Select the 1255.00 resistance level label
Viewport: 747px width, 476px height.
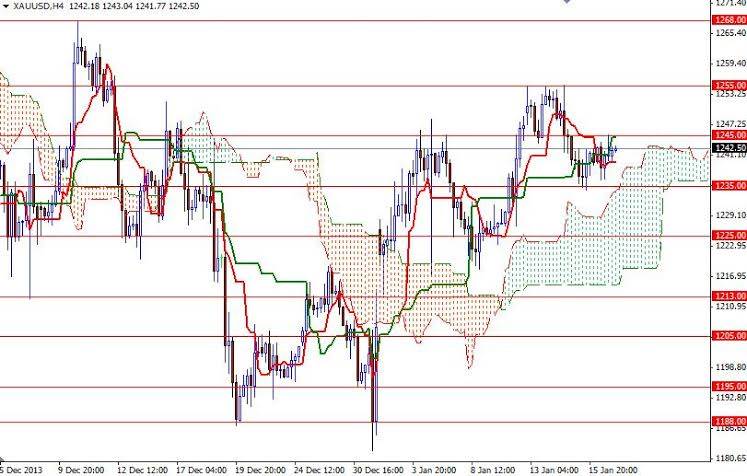point(729,85)
